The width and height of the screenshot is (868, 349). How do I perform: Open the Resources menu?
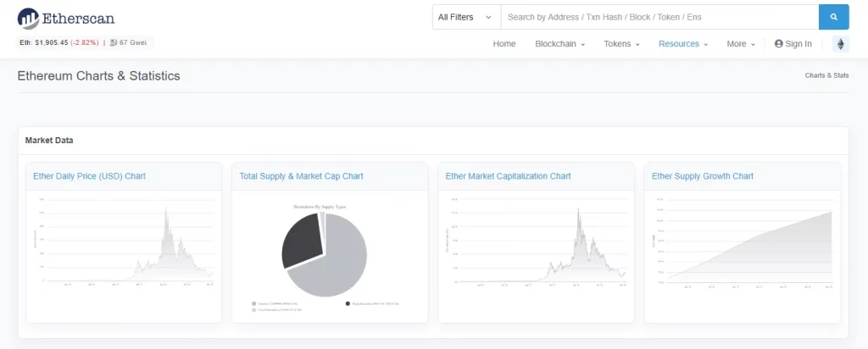(x=682, y=44)
